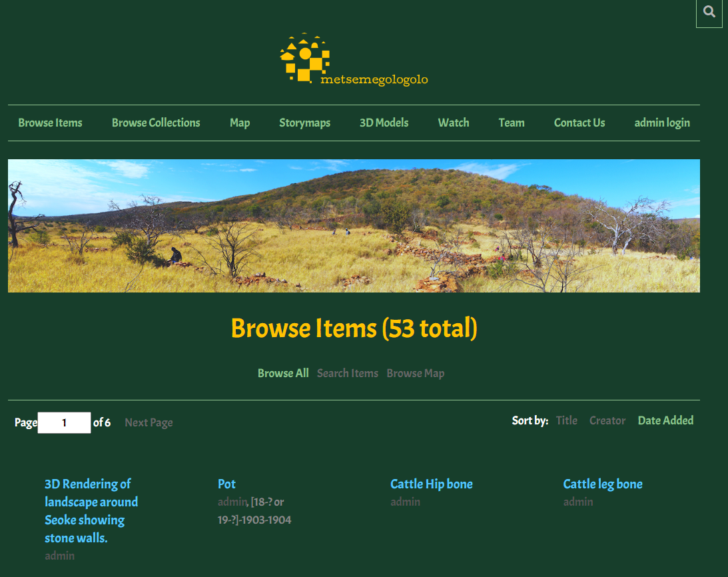The height and width of the screenshot is (577, 728).
Task: Sort items by Date Added
Action: (666, 420)
